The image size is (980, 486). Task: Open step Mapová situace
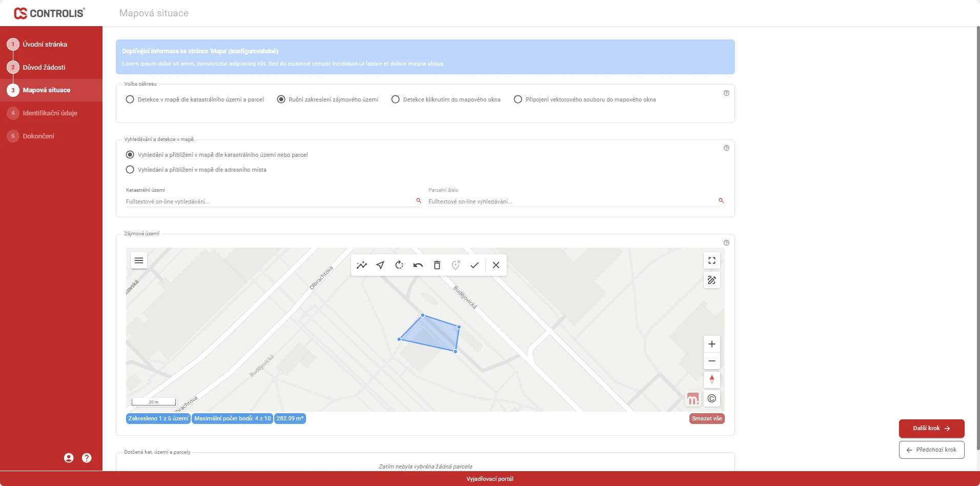point(51,90)
